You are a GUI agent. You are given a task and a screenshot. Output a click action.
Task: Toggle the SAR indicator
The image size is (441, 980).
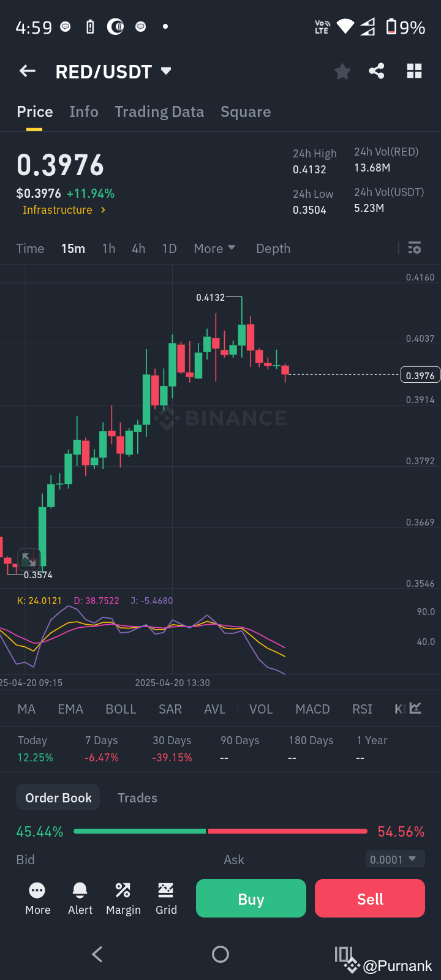[170, 709]
